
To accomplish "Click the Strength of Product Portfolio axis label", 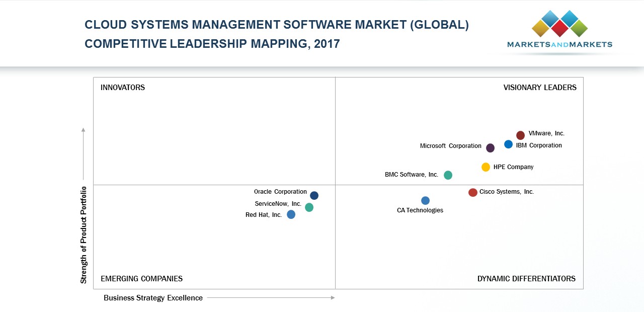I will [x=84, y=235].
